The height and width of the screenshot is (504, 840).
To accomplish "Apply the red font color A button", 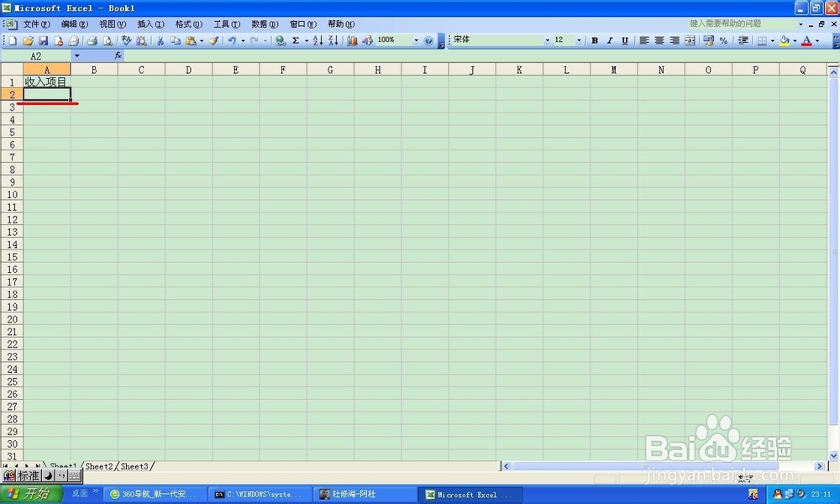I will point(806,40).
